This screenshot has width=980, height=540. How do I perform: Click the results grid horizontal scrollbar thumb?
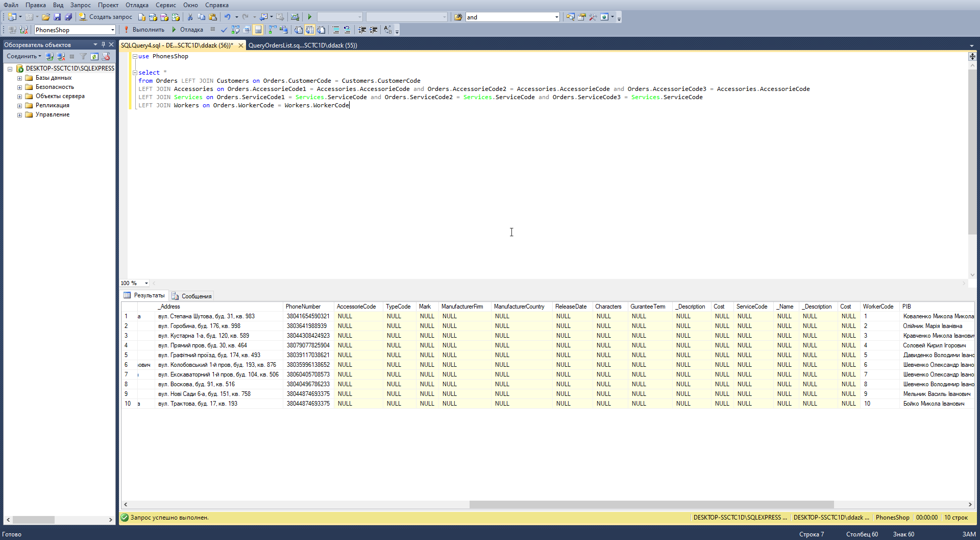click(651, 504)
